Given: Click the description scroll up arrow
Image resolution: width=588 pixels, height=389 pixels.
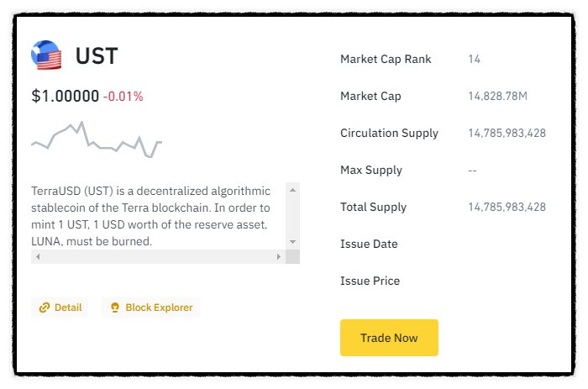Looking at the screenshot, I should [x=292, y=190].
